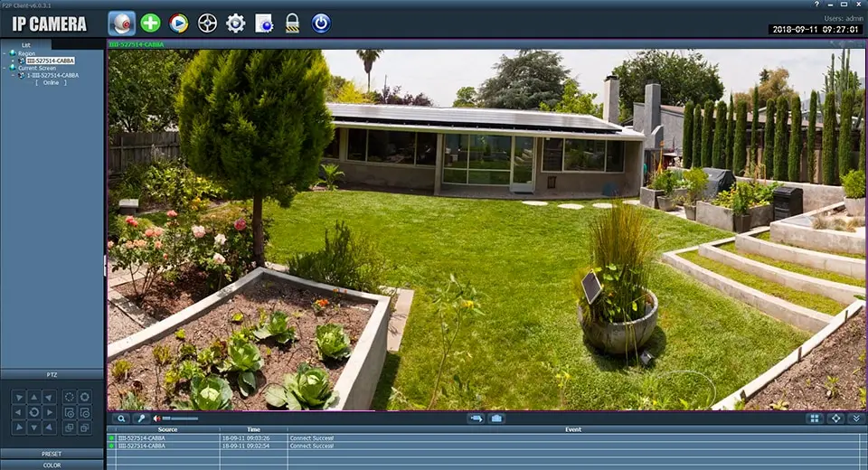Take a snapshot with camera icon
868x470 pixels.
tap(496, 418)
